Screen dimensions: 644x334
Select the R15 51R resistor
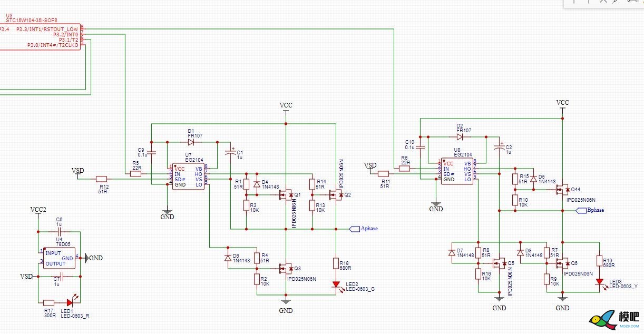(x=515, y=179)
